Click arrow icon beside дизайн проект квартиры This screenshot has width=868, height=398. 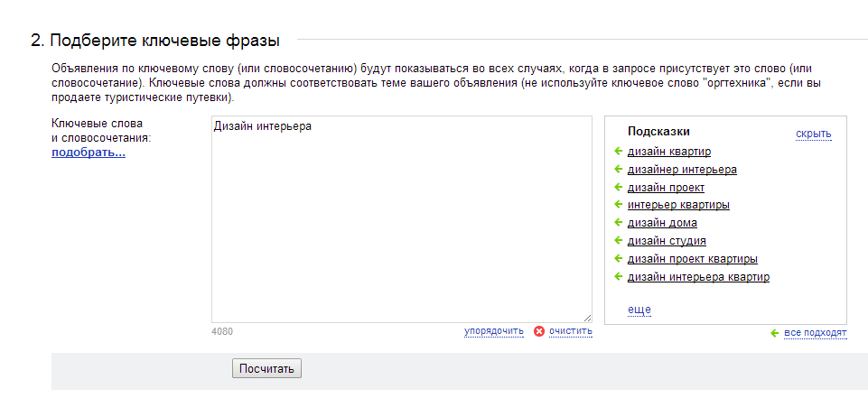tap(619, 259)
